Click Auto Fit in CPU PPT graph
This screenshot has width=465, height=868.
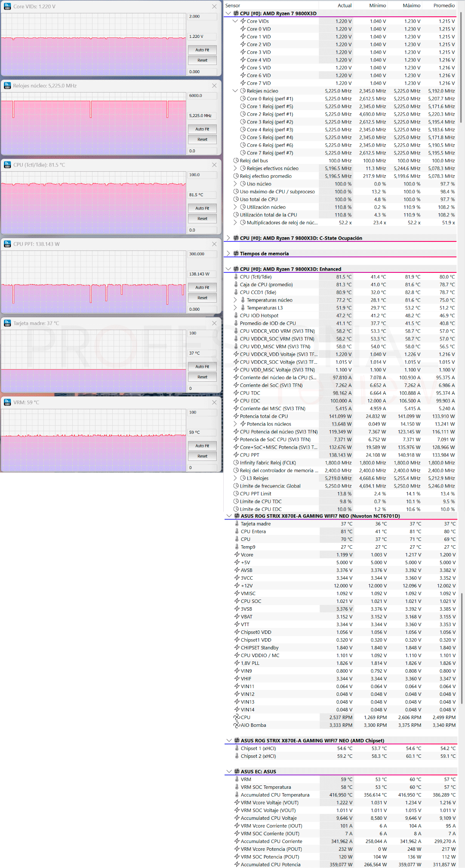point(202,287)
